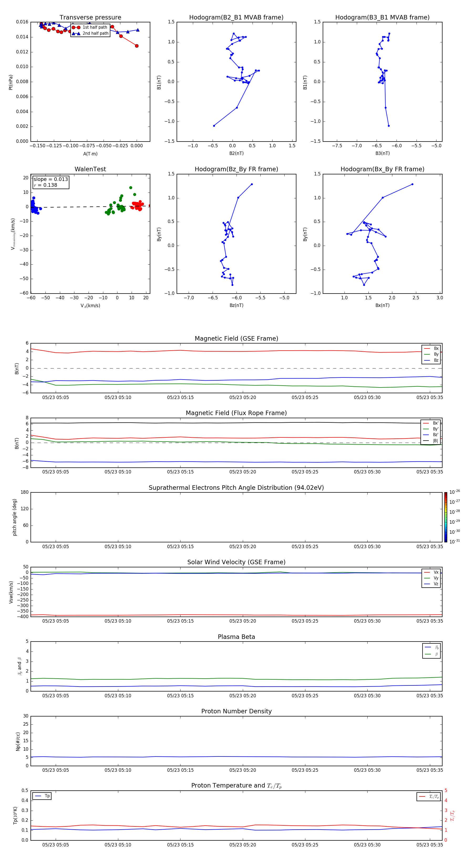Click '05/23 05:25' tick under Flux Rope Frame plot
Screen dimensions: 473x868
305,472
